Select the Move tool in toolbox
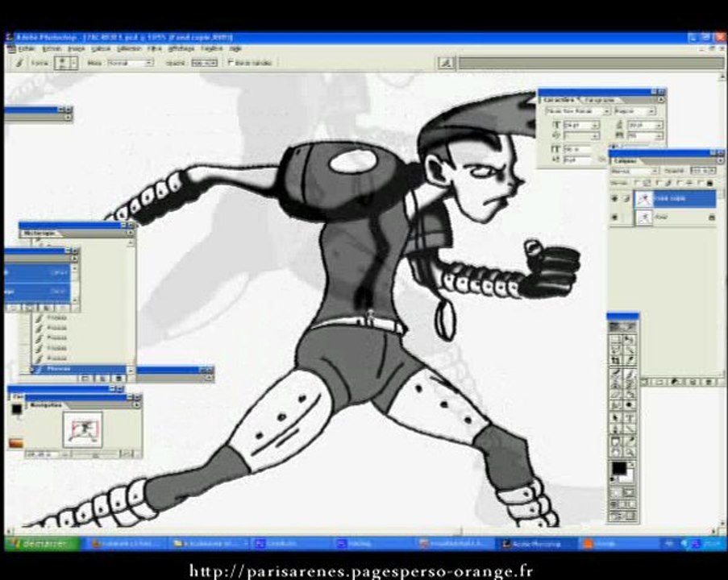This screenshot has height=580, width=728. point(629,340)
